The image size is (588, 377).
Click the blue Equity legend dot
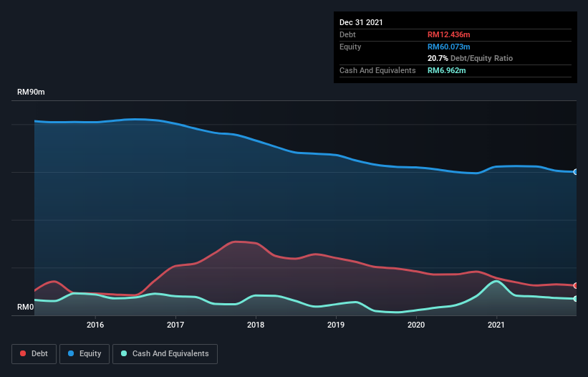pos(71,353)
